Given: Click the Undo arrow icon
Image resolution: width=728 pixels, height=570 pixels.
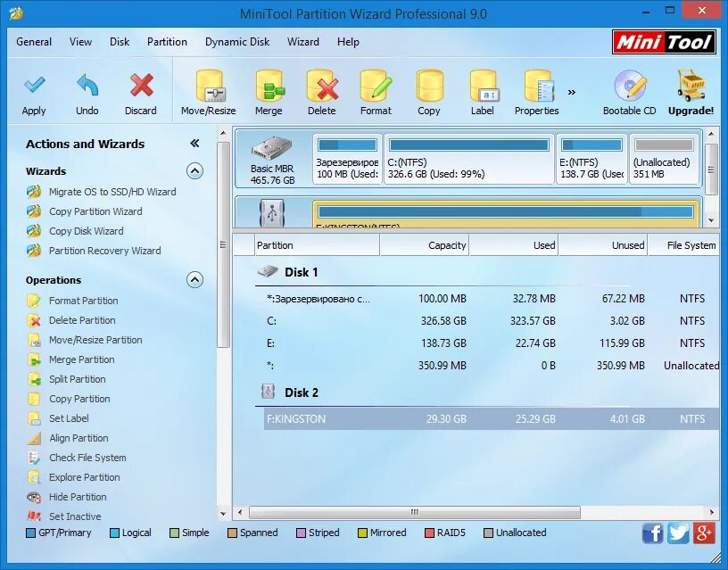Looking at the screenshot, I should [87, 85].
